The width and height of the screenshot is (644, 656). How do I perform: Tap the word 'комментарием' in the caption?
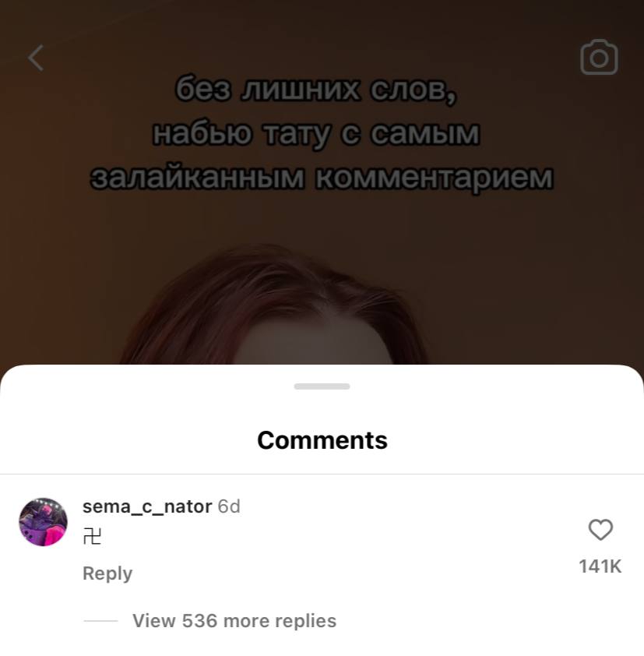coord(435,178)
